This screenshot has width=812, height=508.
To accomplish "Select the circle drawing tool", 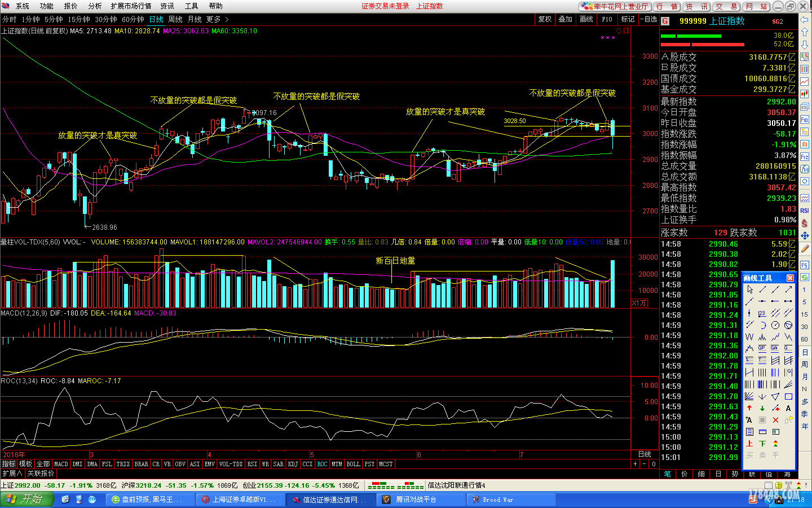I will point(775,325).
